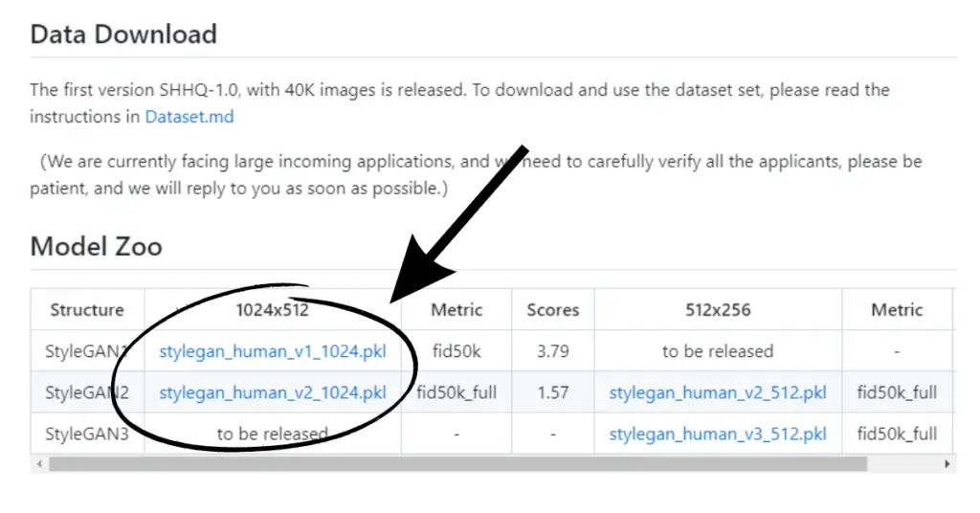Select the Model Zoo heading

(97, 246)
